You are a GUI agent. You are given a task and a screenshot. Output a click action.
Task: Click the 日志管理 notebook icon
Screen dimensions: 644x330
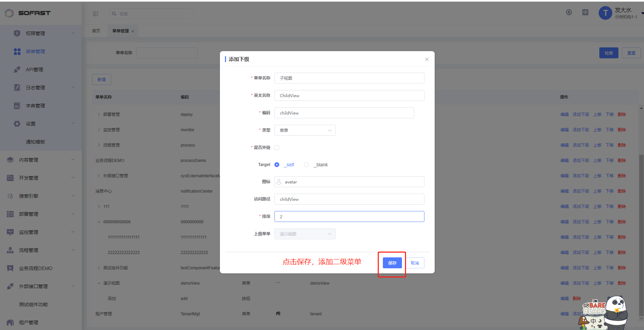pyautogui.click(x=17, y=88)
